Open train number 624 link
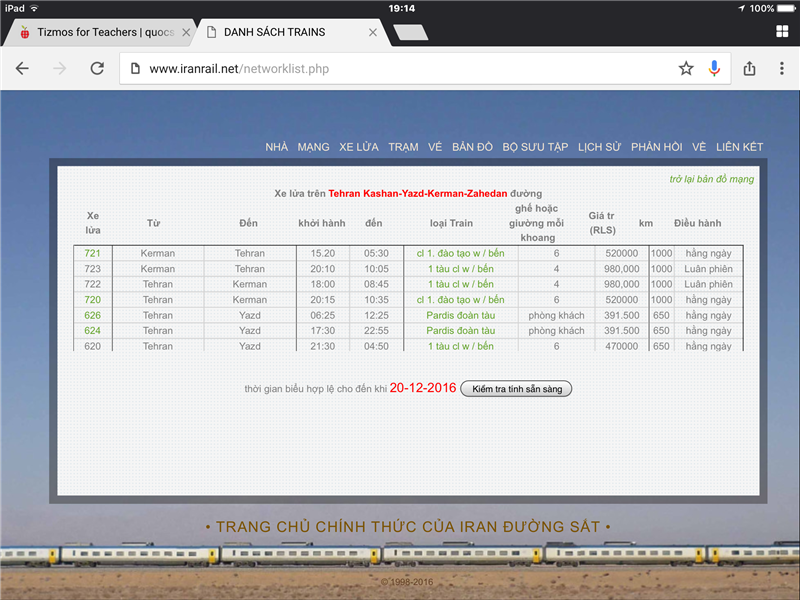Image resolution: width=800 pixels, height=600 pixels. tap(92, 331)
